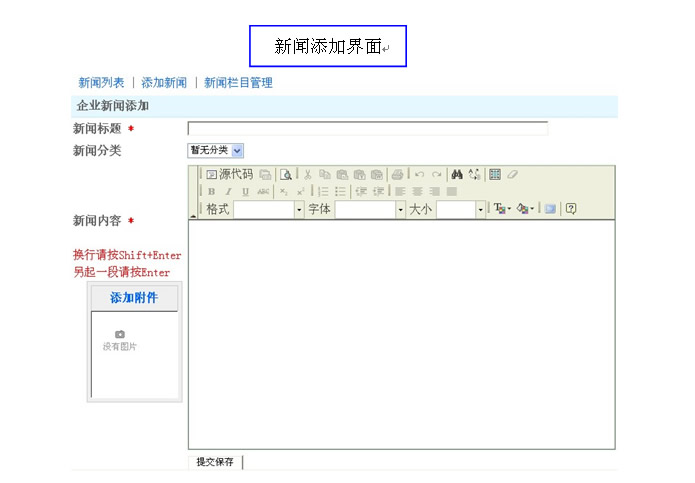This screenshot has height=483, width=695.
Task: Click the numbered list icon
Action: [x=323, y=191]
